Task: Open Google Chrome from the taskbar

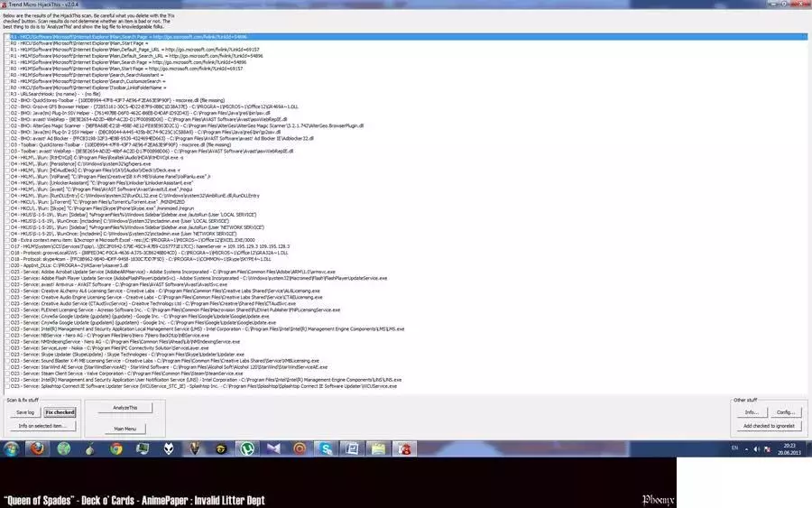Action: pyautogui.click(x=116, y=448)
